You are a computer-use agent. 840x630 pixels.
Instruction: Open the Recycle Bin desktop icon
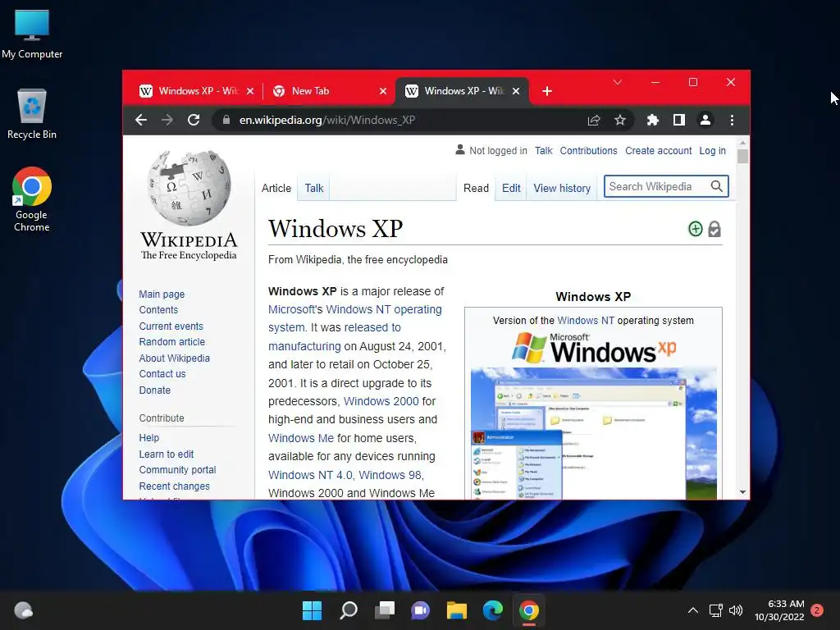pyautogui.click(x=32, y=114)
